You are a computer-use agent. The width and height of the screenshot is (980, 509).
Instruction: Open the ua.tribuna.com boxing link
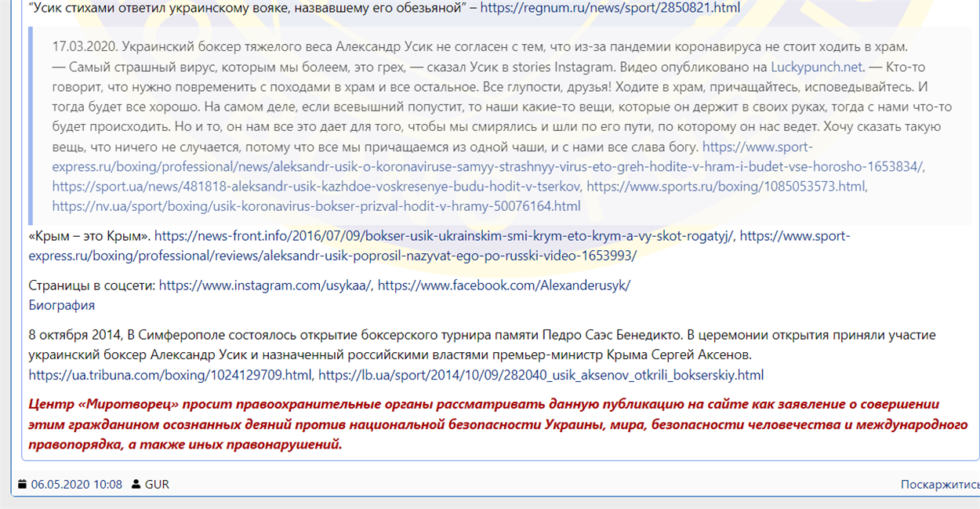coord(170,375)
